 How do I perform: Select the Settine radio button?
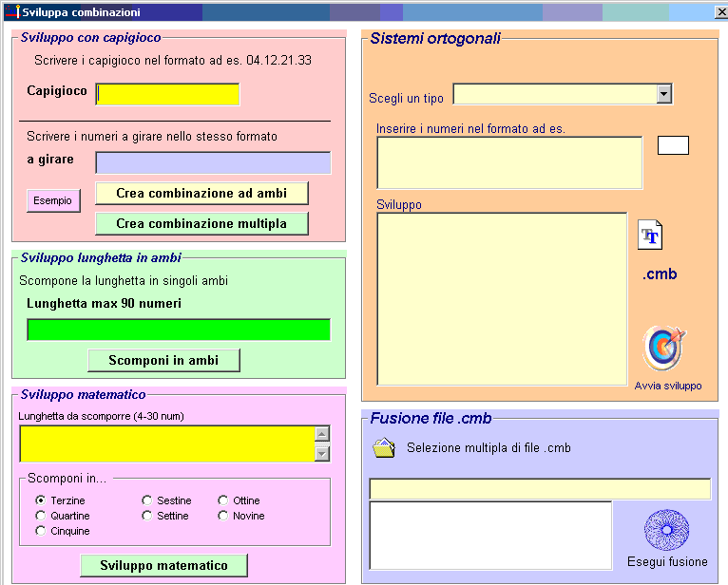[147, 516]
